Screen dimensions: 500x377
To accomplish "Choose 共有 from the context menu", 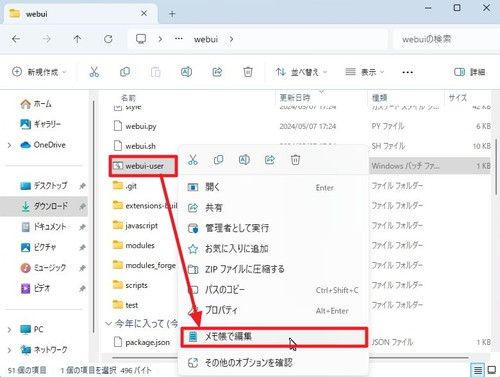I will click(x=273, y=208).
